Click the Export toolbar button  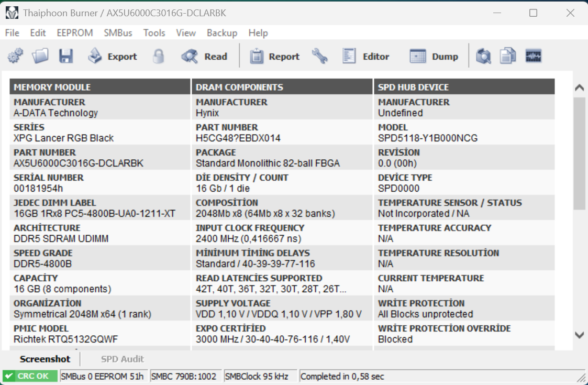[113, 56]
